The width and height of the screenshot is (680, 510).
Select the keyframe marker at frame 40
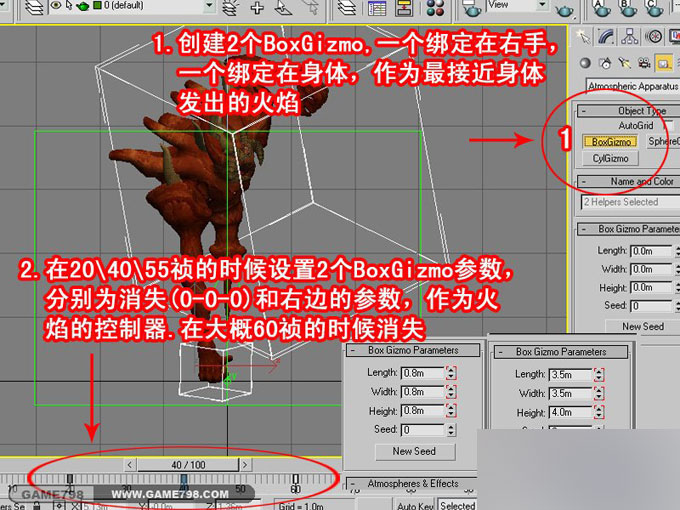click(184, 479)
